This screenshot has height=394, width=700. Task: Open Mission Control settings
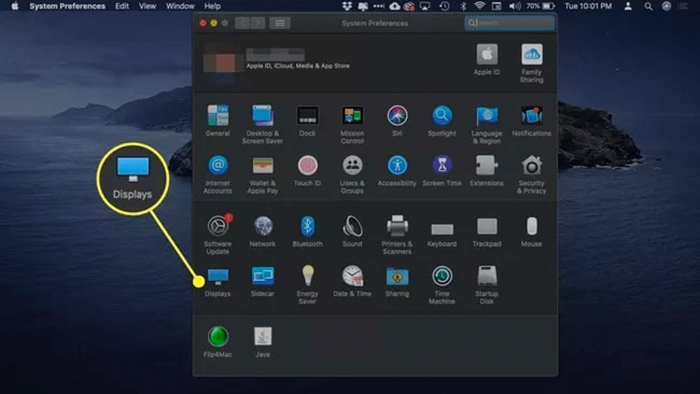click(352, 124)
